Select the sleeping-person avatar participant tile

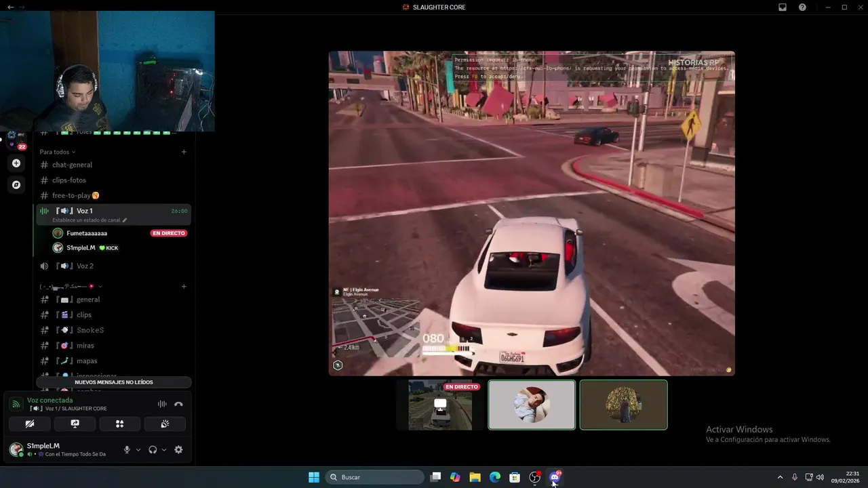tap(532, 405)
